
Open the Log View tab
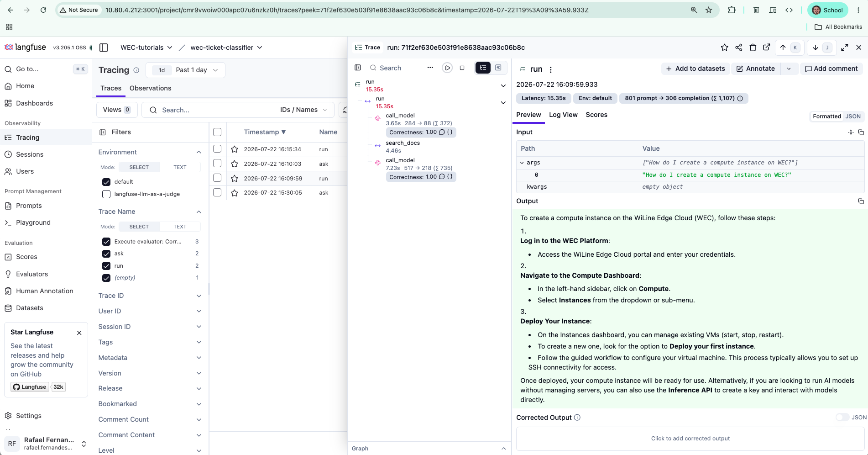coord(563,115)
